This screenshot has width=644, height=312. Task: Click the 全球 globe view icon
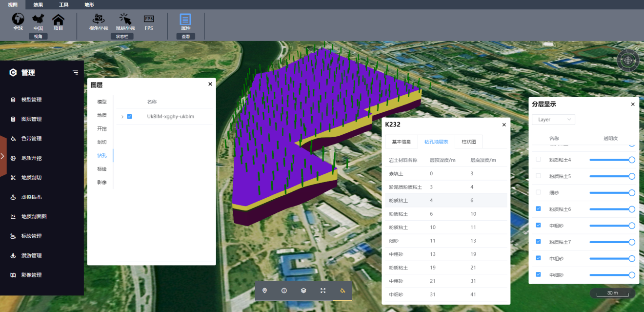(x=18, y=19)
